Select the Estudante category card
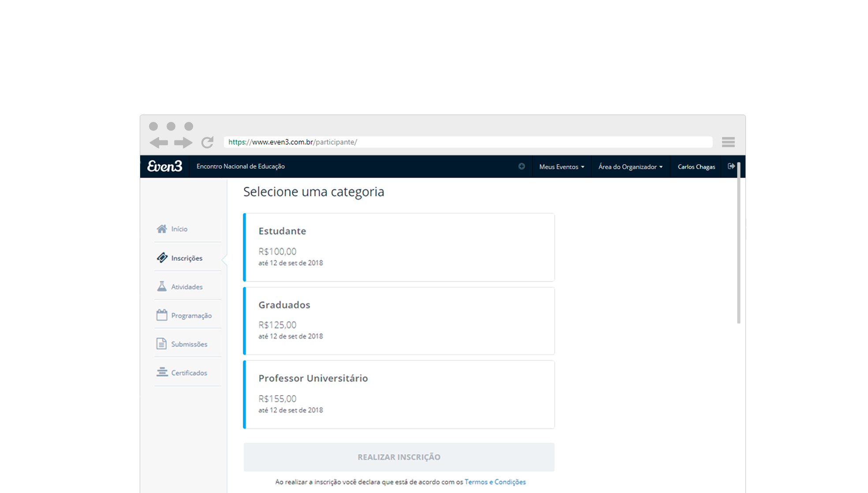868x493 pixels. pos(399,247)
